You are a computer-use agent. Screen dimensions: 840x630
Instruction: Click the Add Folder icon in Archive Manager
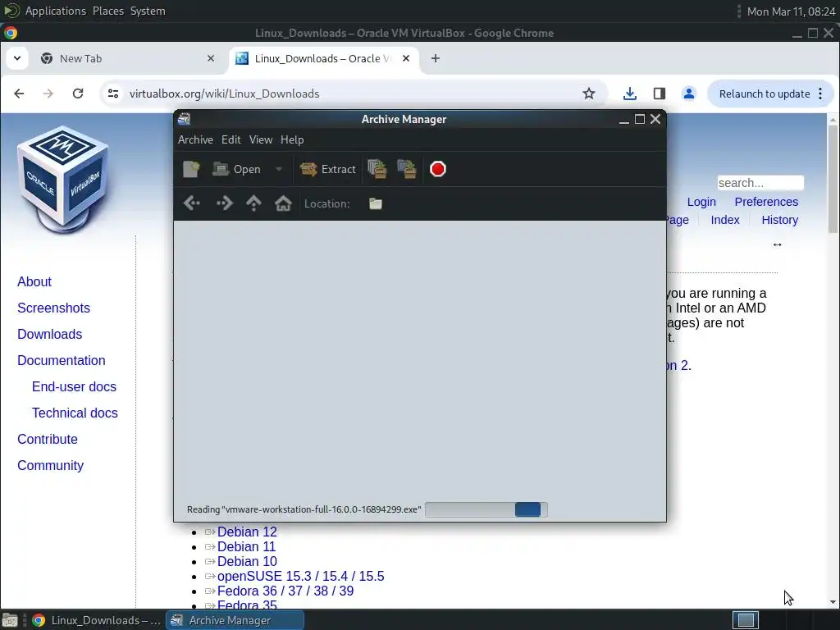click(x=407, y=169)
